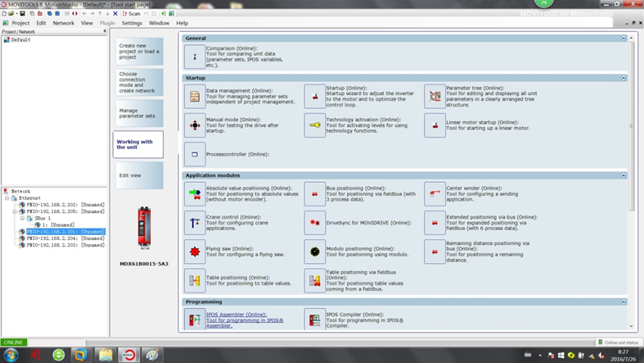
Task: Start Manual mode tool icon
Action: [x=195, y=125]
